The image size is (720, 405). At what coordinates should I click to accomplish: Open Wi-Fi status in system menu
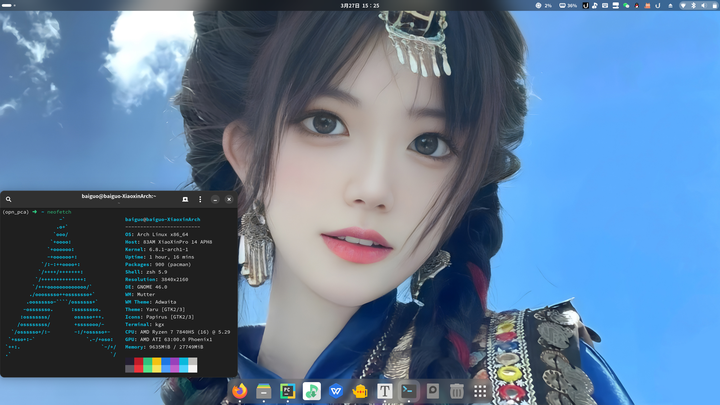[683, 6]
